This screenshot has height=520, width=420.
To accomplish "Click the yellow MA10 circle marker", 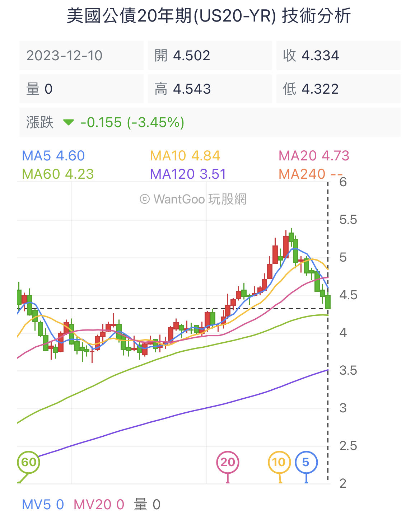I will (x=279, y=462).
